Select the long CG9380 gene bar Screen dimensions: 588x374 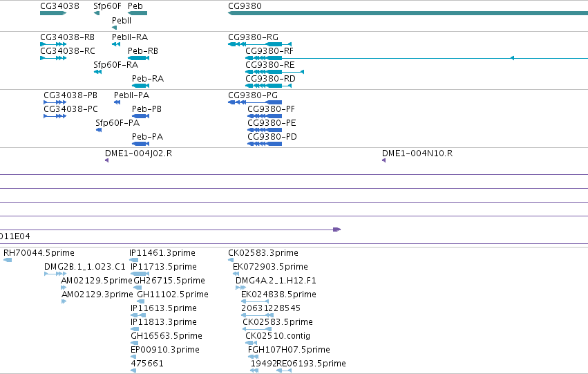(408, 13)
